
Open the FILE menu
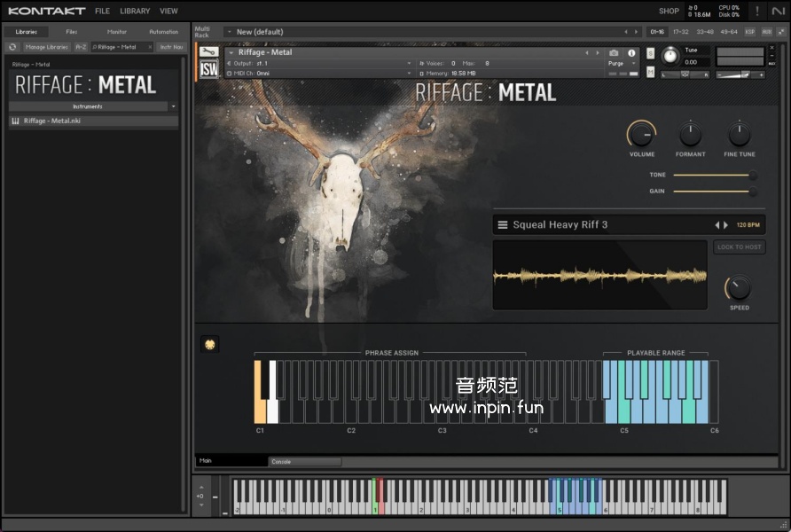click(102, 11)
